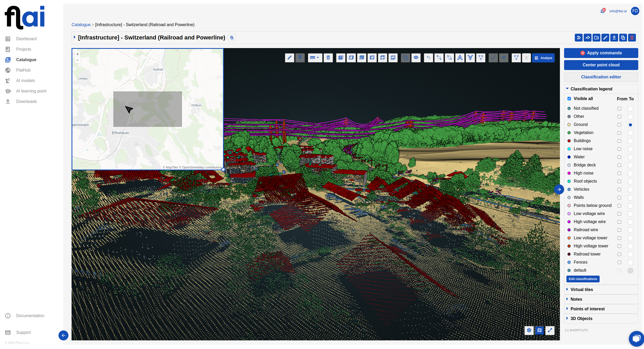The width and height of the screenshot is (644, 349).
Task: Click the undo arrow in viewer toolbar
Action: [428, 58]
